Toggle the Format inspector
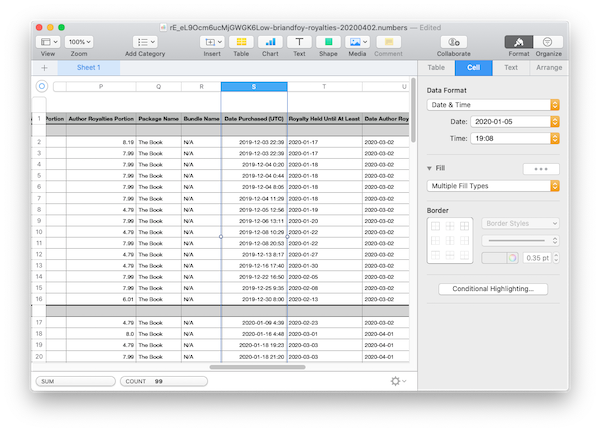The image size is (600, 432). pos(518,42)
